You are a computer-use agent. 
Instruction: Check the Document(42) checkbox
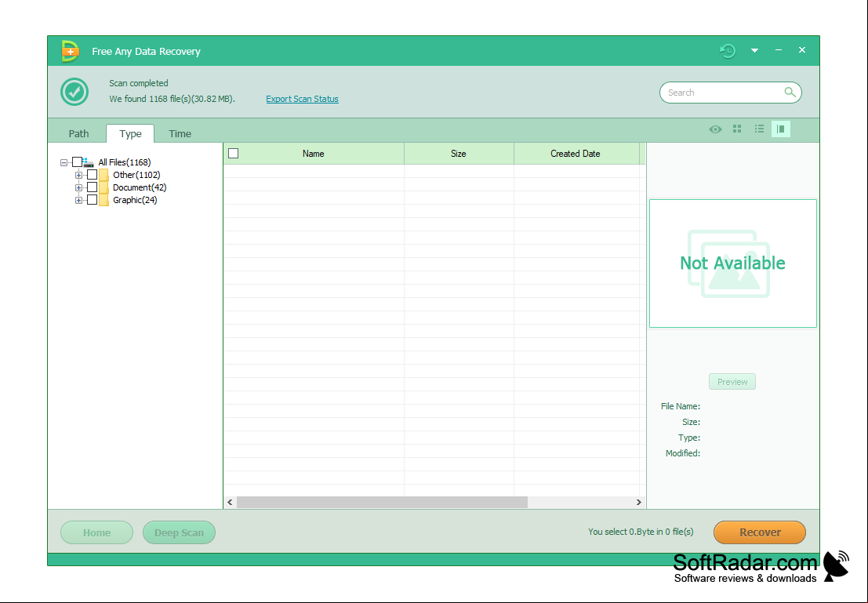tap(93, 187)
